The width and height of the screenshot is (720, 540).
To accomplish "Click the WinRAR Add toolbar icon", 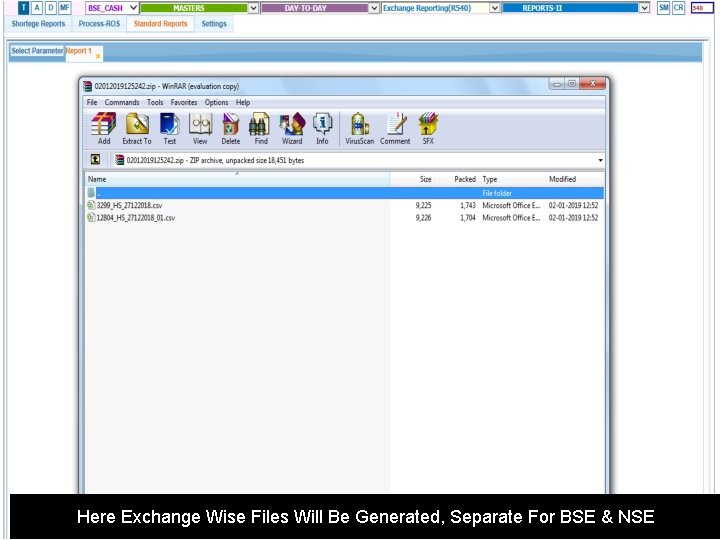I will [104, 129].
